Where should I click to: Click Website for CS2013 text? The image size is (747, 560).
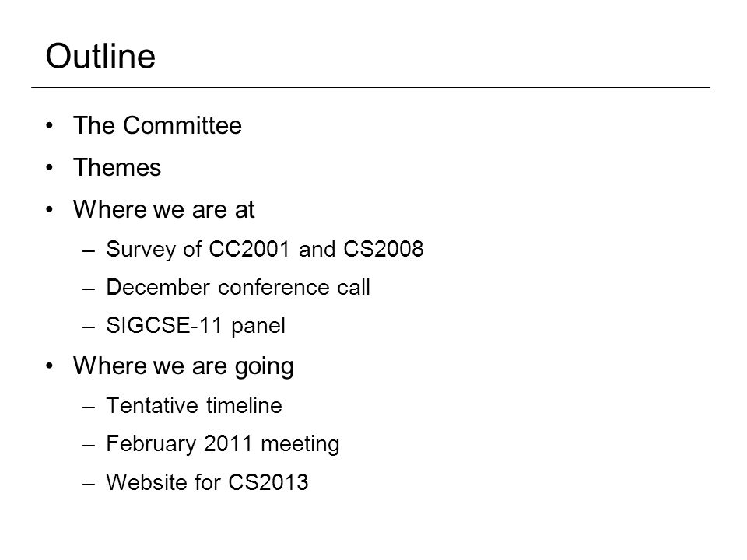[207, 482]
